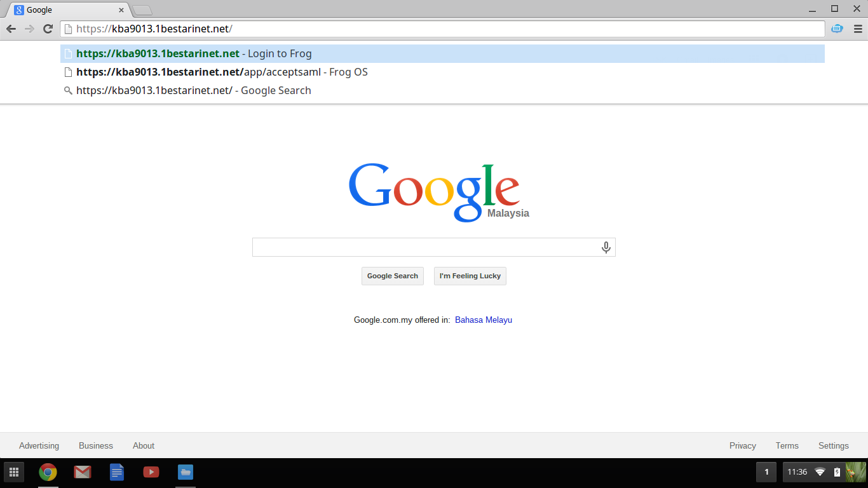
Task: Open the Chrome hamburger menu
Action: (858, 29)
